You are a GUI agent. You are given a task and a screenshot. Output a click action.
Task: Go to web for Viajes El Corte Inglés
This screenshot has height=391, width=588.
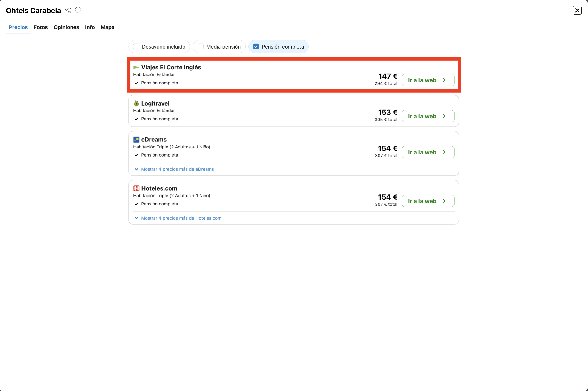pos(428,80)
